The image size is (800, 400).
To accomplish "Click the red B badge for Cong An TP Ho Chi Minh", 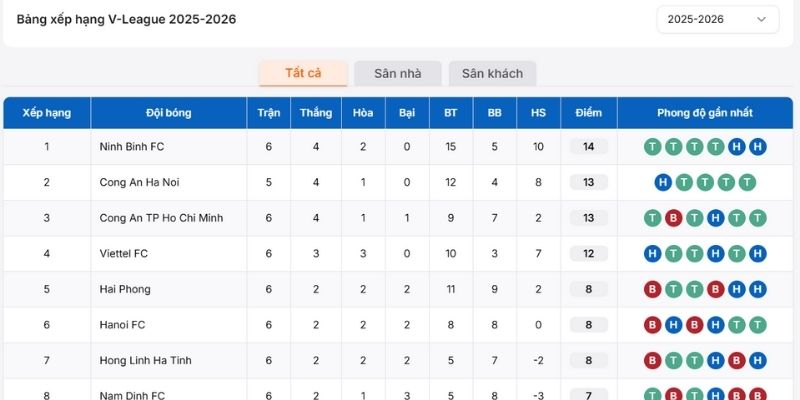I will [673, 218].
